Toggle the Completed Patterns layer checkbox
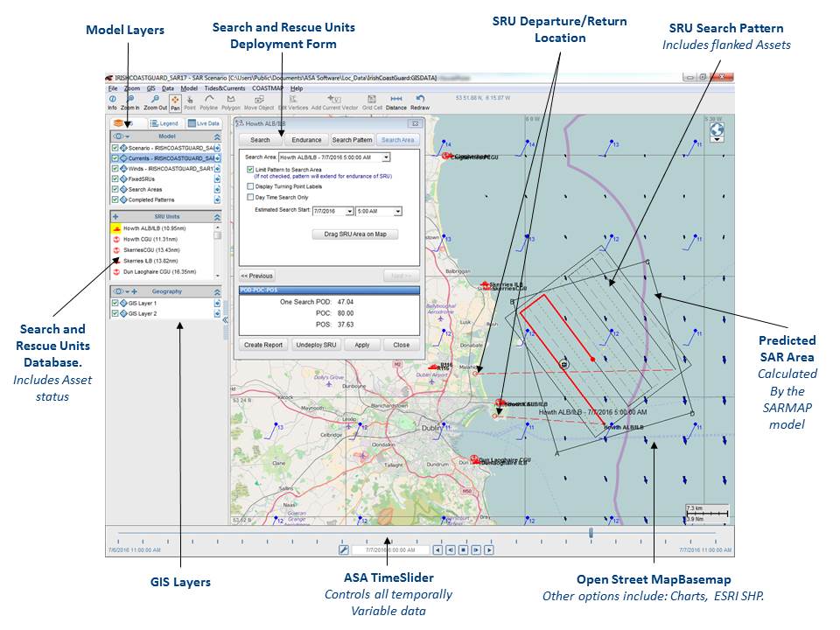The width and height of the screenshot is (840, 630). (115, 199)
